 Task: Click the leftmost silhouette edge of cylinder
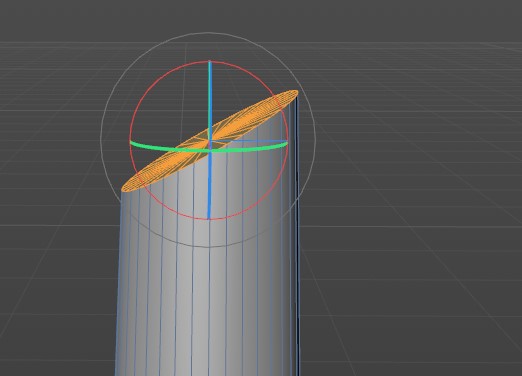(119, 283)
